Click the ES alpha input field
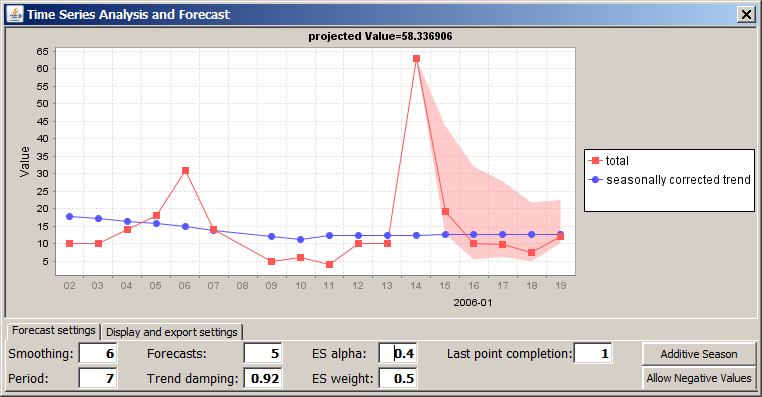This screenshot has height=397, width=762. click(x=398, y=353)
